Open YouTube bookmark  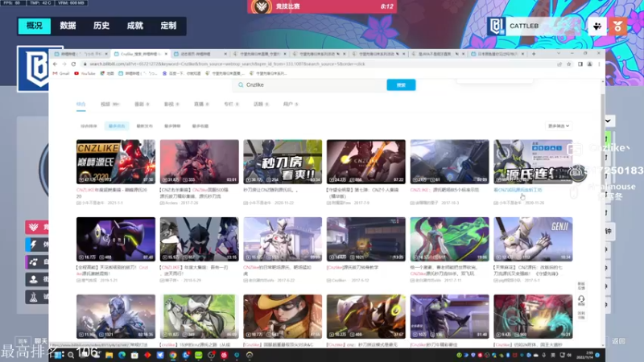pos(85,73)
